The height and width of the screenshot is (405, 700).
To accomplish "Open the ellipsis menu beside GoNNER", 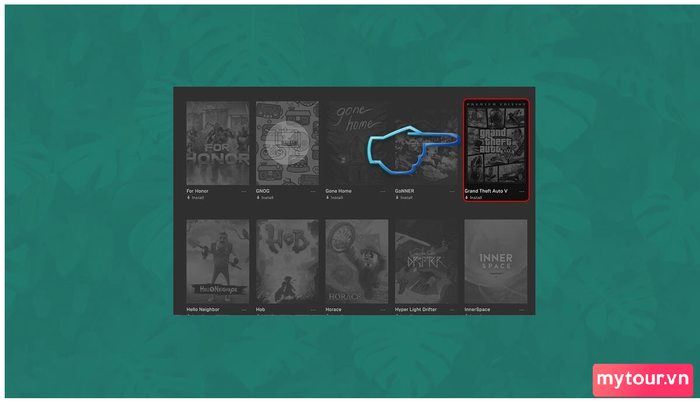I will click(x=453, y=191).
